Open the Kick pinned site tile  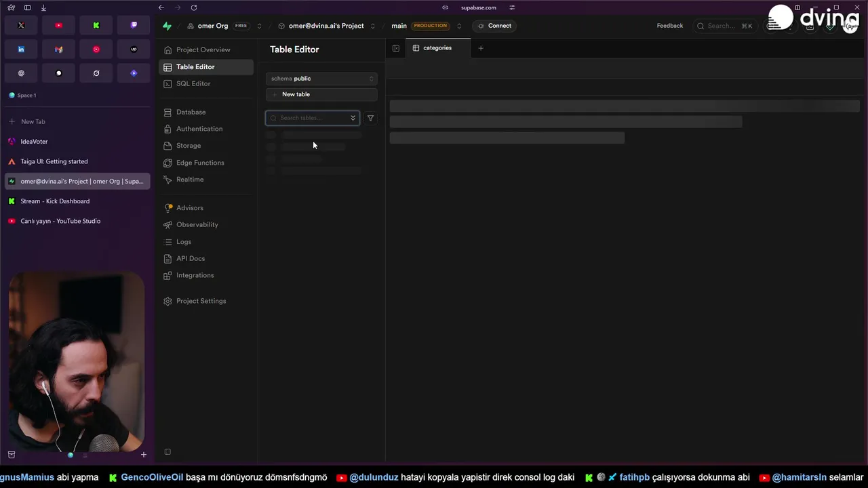coord(96,25)
